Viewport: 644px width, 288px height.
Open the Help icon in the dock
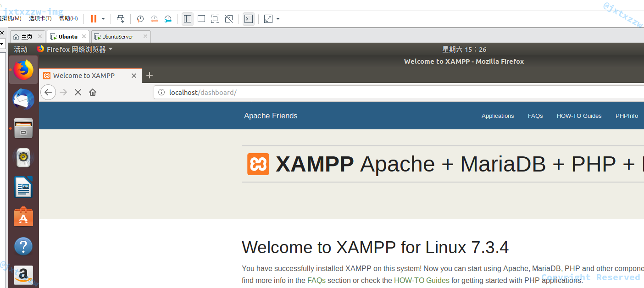pos(23,246)
